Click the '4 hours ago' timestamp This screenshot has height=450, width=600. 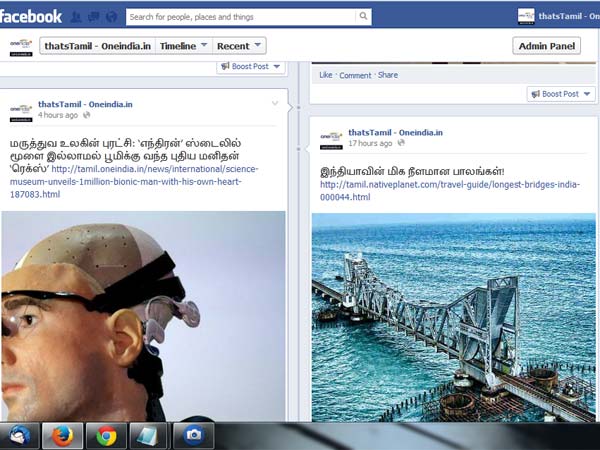tap(58, 115)
